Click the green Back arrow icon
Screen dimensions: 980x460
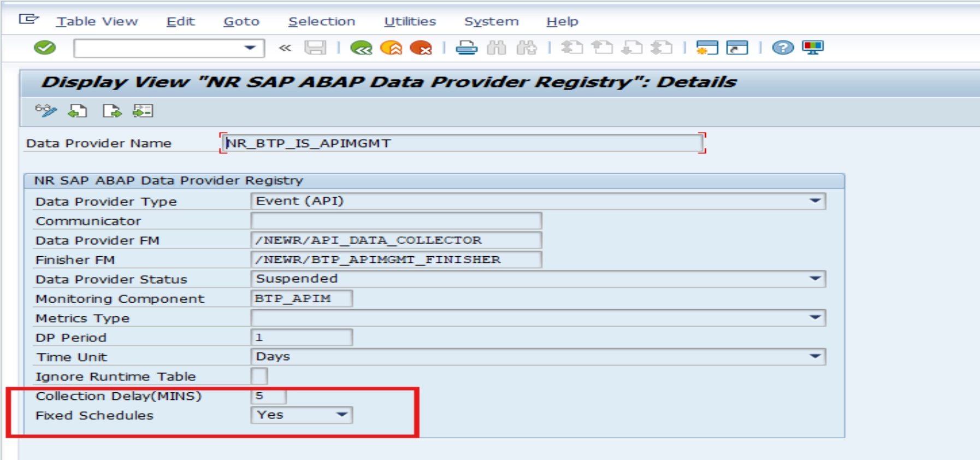361,48
